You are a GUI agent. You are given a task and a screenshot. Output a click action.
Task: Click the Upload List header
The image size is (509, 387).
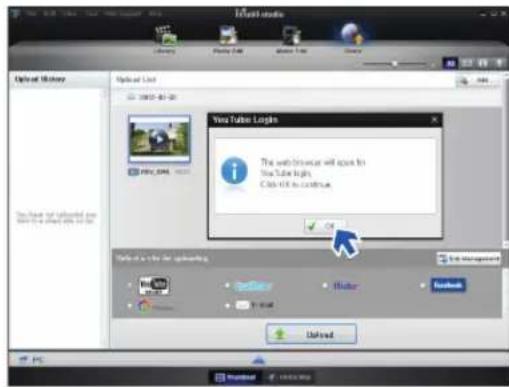coord(136,80)
